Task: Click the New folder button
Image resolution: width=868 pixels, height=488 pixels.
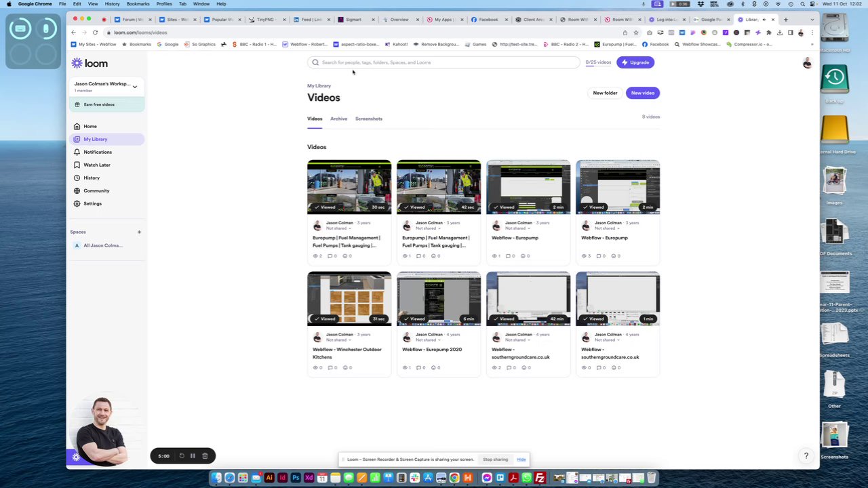Action: click(605, 93)
